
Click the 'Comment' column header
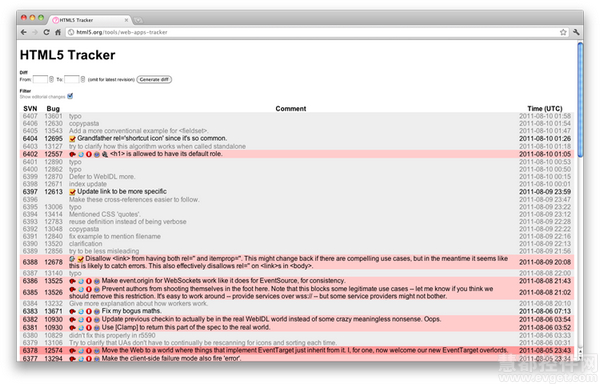coord(291,109)
